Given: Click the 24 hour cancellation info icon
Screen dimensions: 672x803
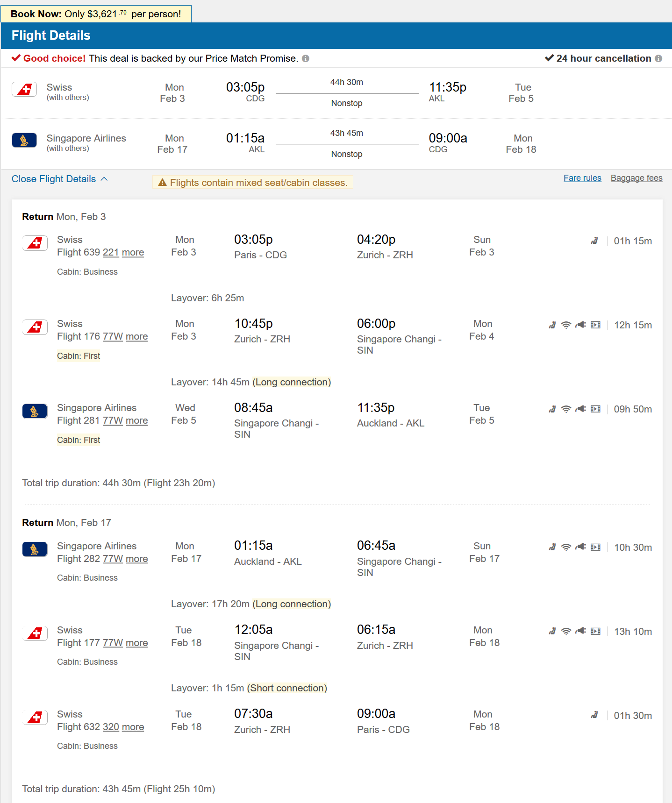Looking at the screenshot, I should (x=658, y=58).
